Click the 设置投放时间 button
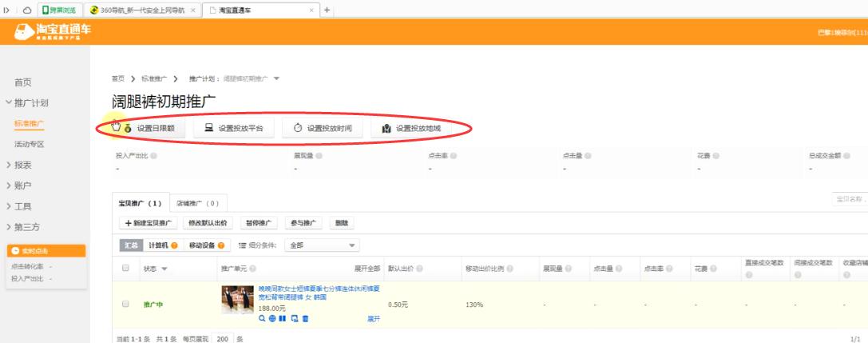 tap(323, 128)
